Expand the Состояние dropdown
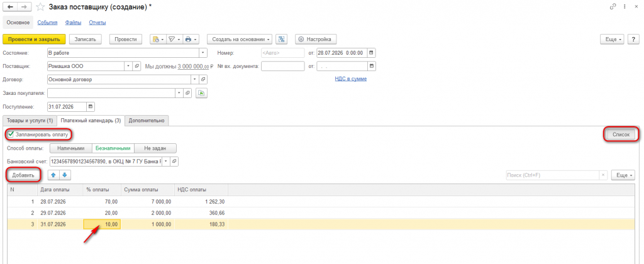The width and height of the screenshot is (644, 264). click(203, 53)
